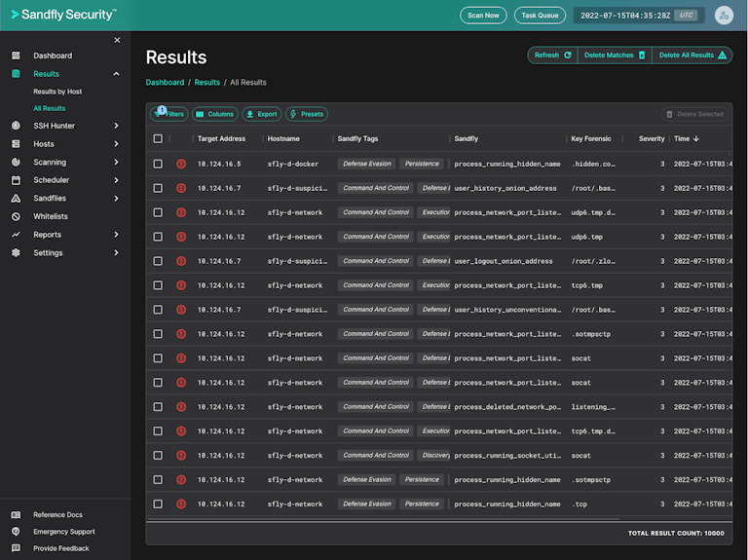Click the Results clipboard icon in sidebar
The width and height of the screenshot is (748, 560).
pyautogui.click(x=16, y=74)
